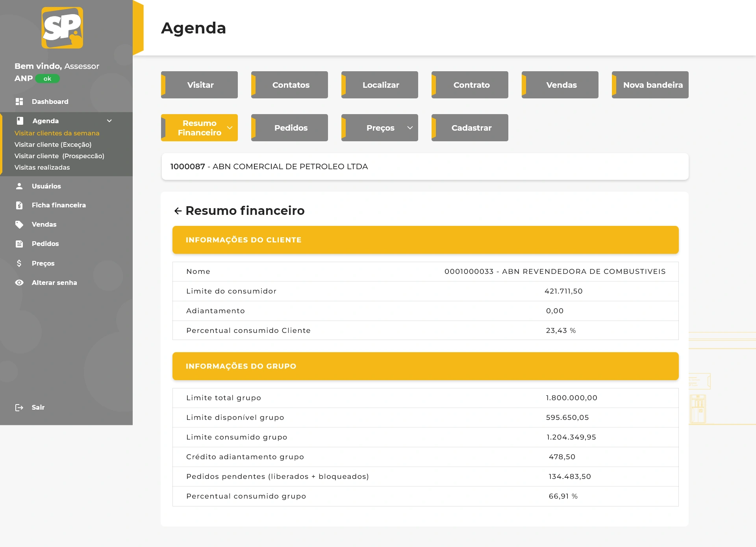Click the Preços dollar sign icon
The image size is (756, 547).
[x=19, y=263]
